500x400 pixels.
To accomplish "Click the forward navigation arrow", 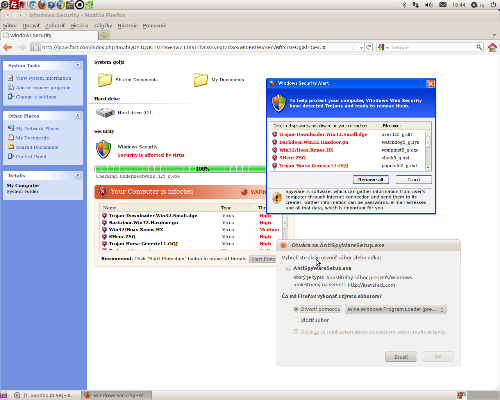I will click(21, 47).
